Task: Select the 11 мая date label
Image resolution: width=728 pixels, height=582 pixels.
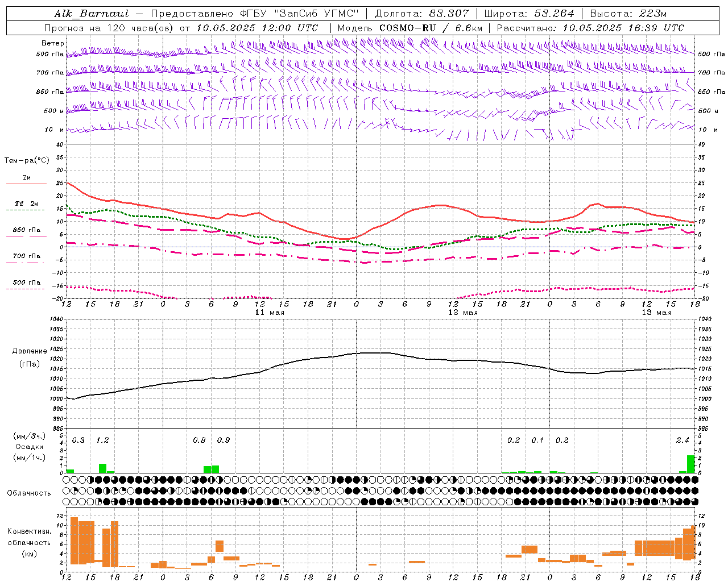Action: (x=270, y=313)
